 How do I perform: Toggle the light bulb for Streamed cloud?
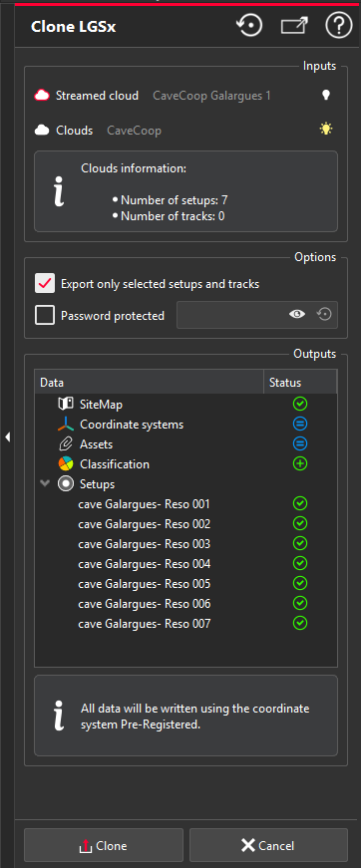click(326, 96)
